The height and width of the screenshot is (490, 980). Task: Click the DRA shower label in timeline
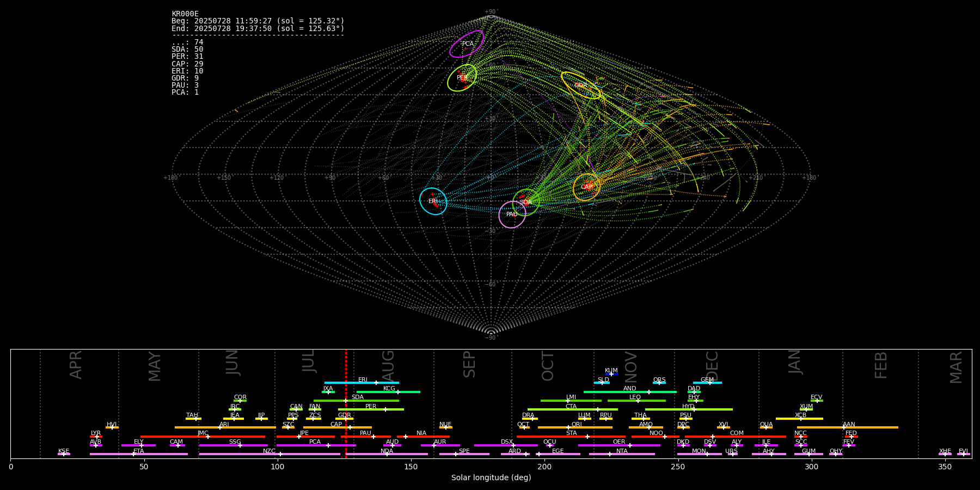tap(528, 415)
